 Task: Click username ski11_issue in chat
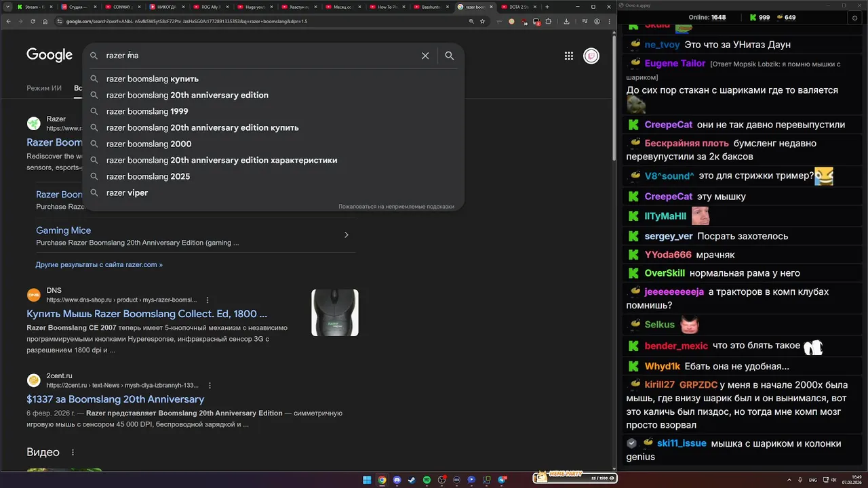[x=682, y=443]
